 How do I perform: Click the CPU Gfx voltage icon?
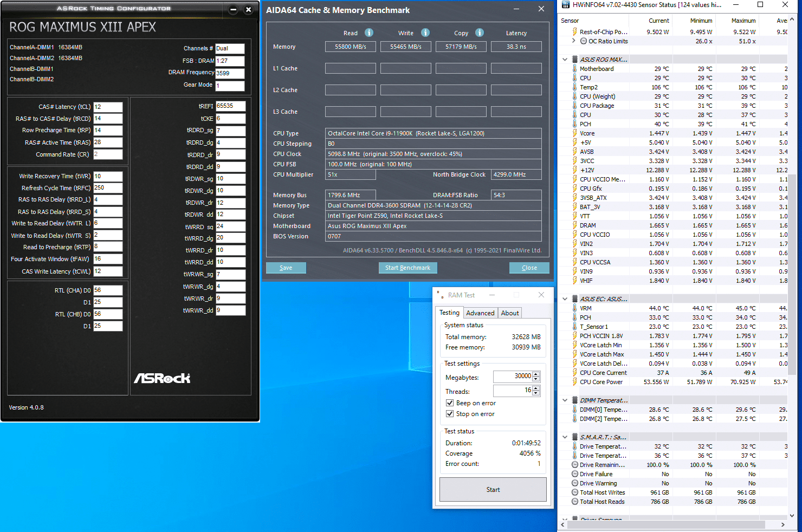pyautogui.click(x=574, y=189)
